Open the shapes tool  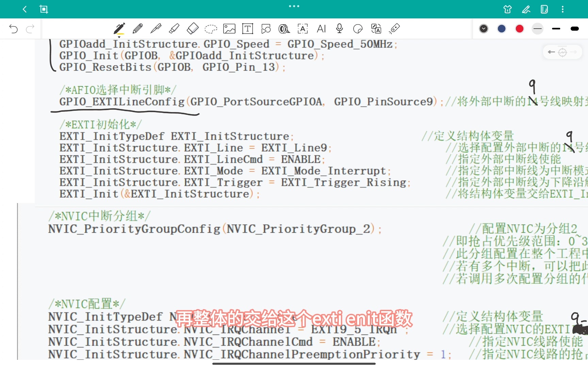click(266, 29)
